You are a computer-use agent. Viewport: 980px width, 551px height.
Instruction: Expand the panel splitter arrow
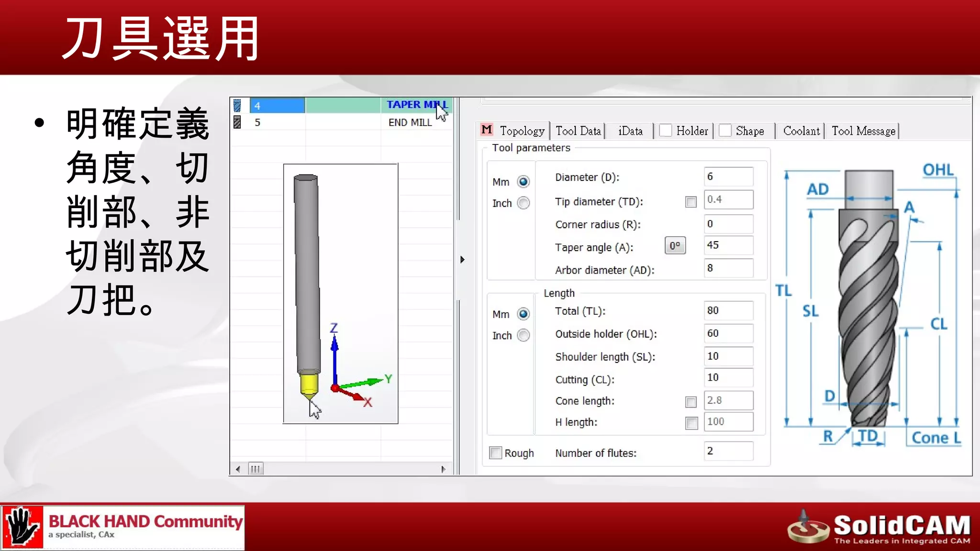point(462,260)
